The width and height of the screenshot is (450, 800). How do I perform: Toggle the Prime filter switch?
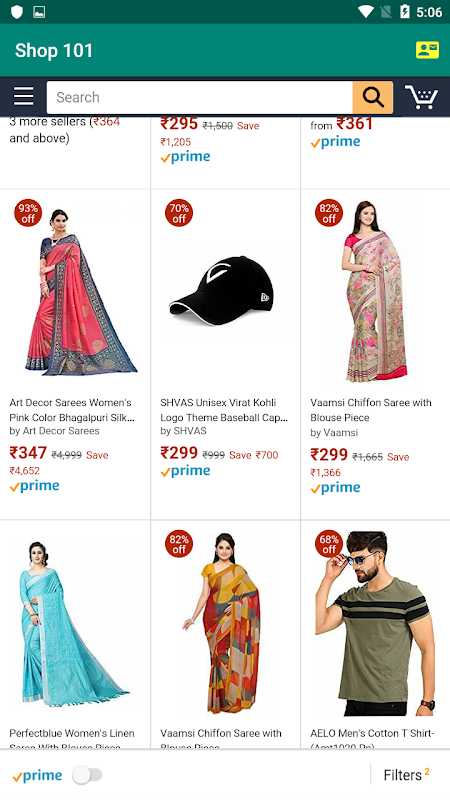(87, 776)
